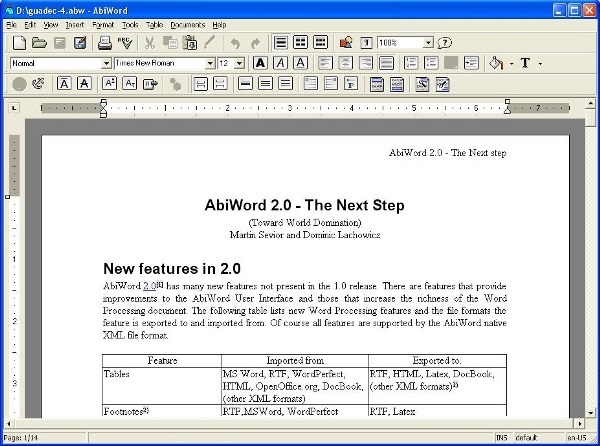Toggle show formatting marks button left of zoom

366,42
